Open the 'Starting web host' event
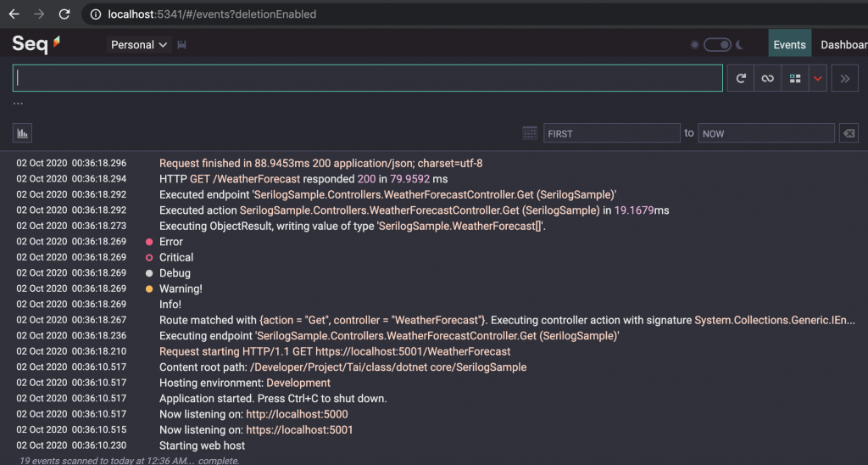Viewport: 868px width, 465px height. (x=202, y=445)
